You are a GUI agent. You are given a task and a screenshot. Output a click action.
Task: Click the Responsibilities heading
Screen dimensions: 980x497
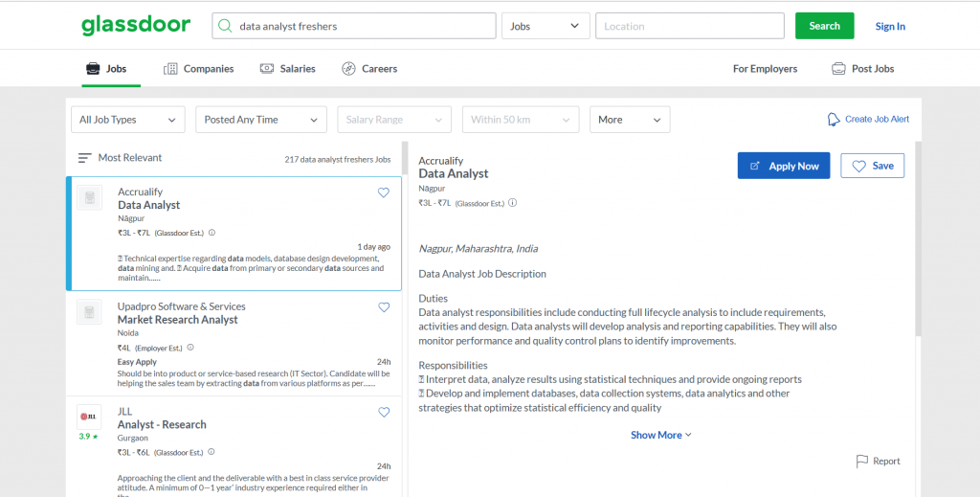(x=453, y=365)
